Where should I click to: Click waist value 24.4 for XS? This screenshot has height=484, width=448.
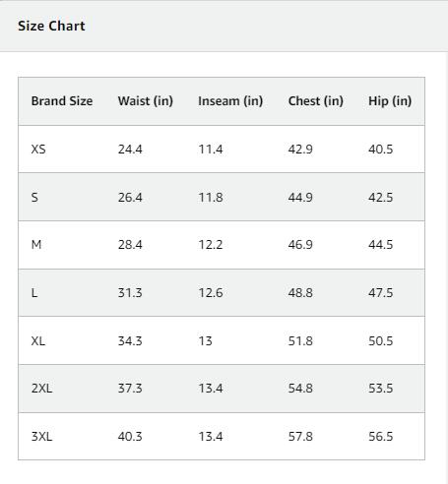[x=130, y=150]
